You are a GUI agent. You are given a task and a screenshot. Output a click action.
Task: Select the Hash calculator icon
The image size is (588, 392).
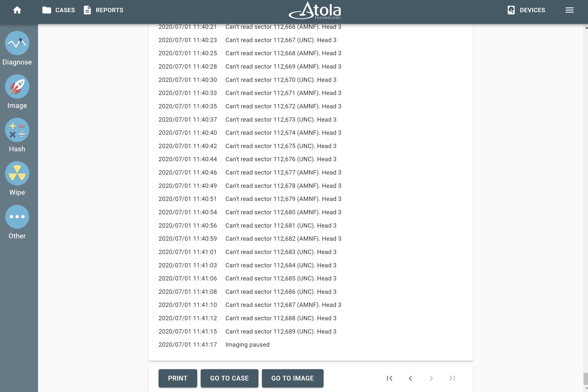coord(17,130)
